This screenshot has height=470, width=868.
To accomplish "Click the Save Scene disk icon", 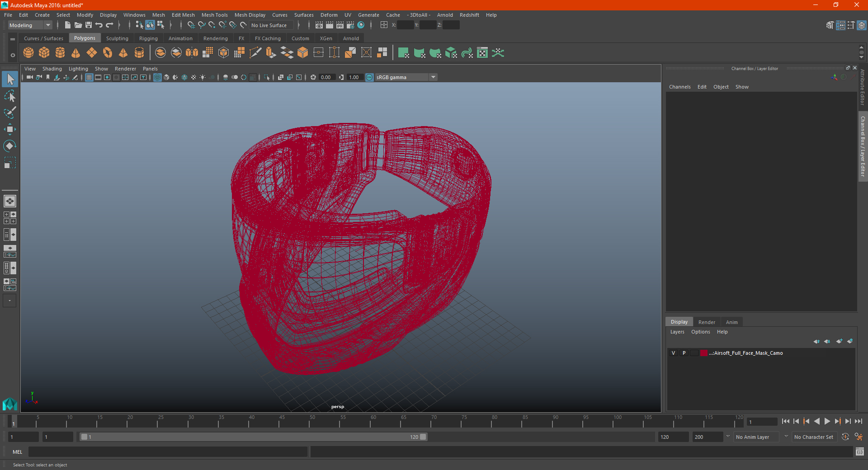I will [x=89, y=25].
